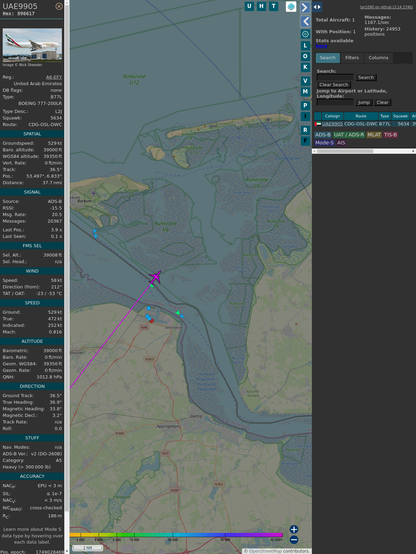Select the magenta aircraft icon on map
The image size is (416, 554).
pyautogui.click(x=155, y=277)
